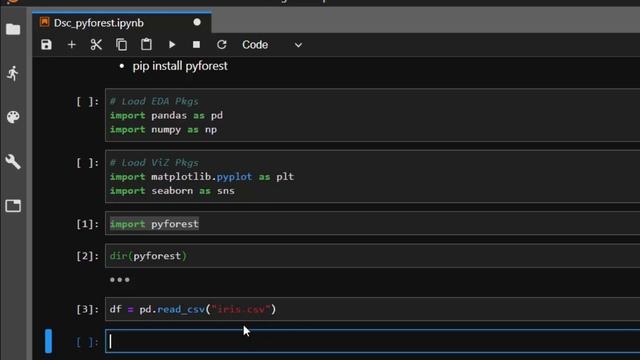Click 'import matplotlib.pyplot as plt' line
Viewport: 640px width, 360px height.
click(202, 177)
